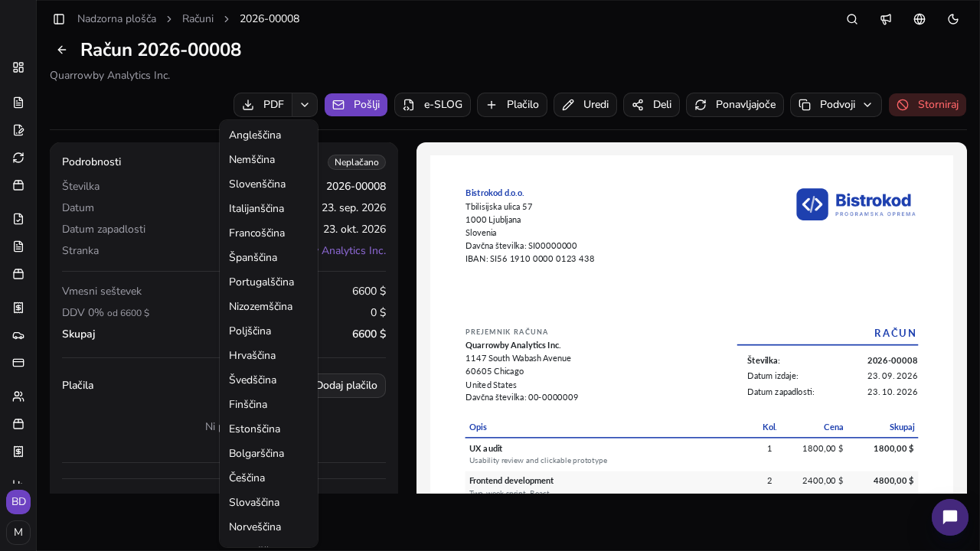The height and width of the screenshot is (551, 980).
Task: Open the announcements megaphone icon
Action: click(886, 18)
